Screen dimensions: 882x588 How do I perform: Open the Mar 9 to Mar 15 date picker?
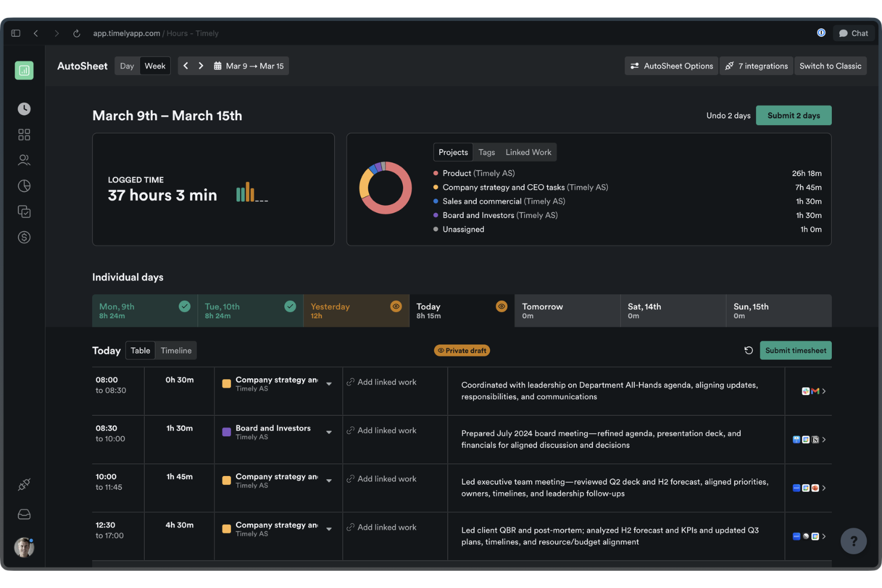point(249,66)
